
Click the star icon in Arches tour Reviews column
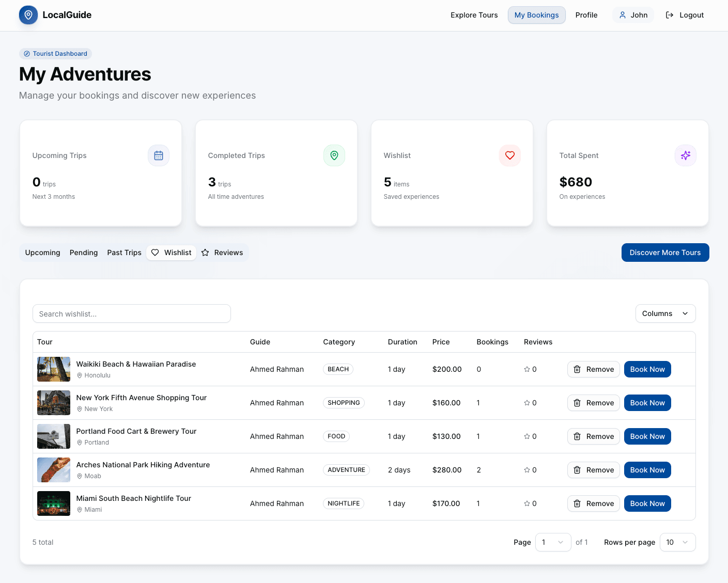(526, 470)
